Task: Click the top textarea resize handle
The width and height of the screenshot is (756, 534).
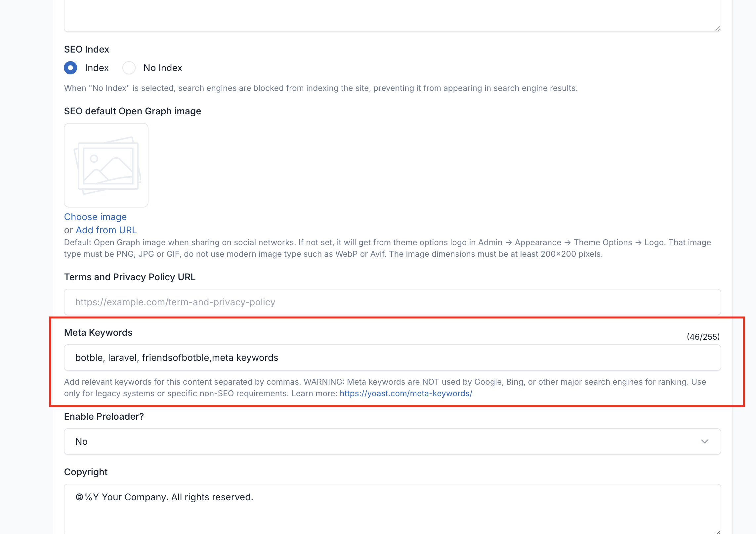Action: 718,29
